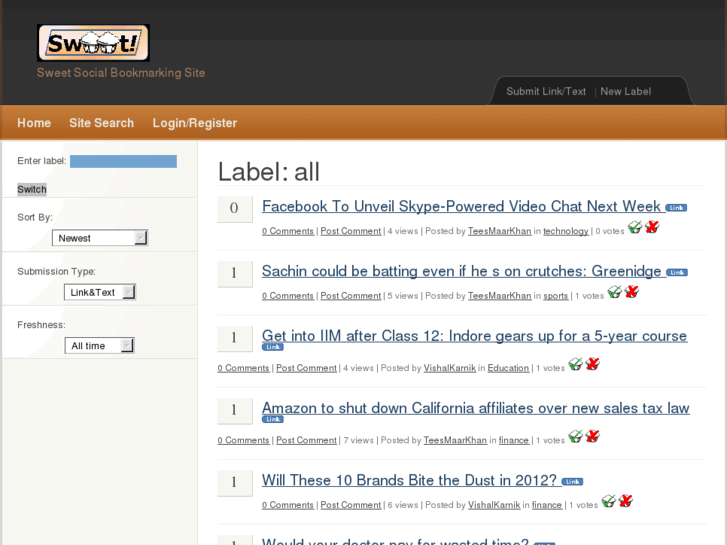727x545 pixels.
Task: Open the sports label link
Action: [x=555, y=296]
